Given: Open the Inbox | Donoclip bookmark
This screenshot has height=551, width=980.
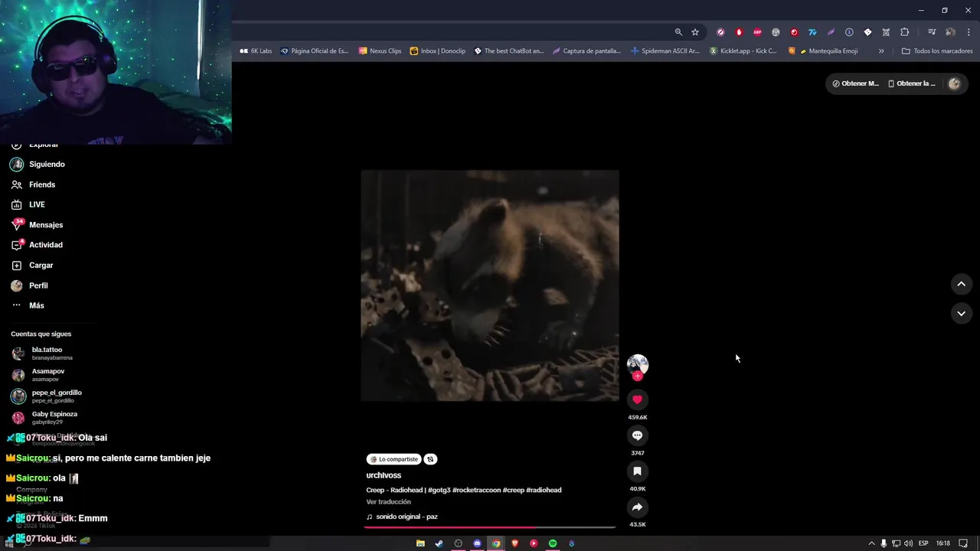Looking at the screenshot, I should point(437,51).
